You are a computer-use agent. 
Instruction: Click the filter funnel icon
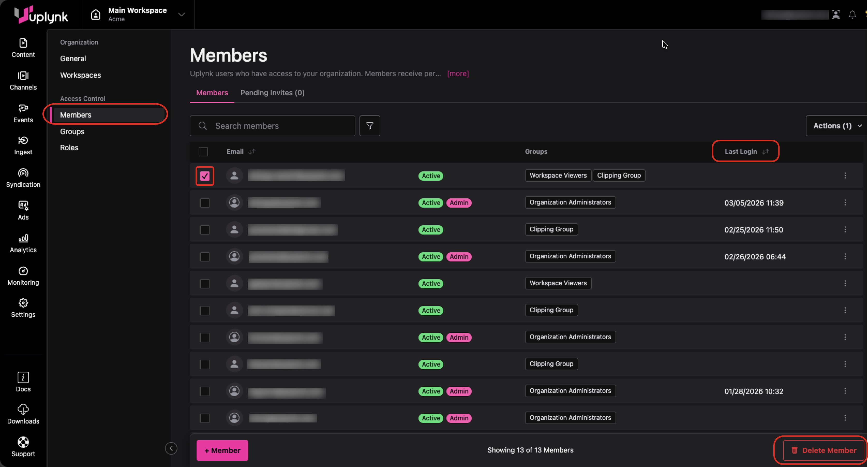370,126
